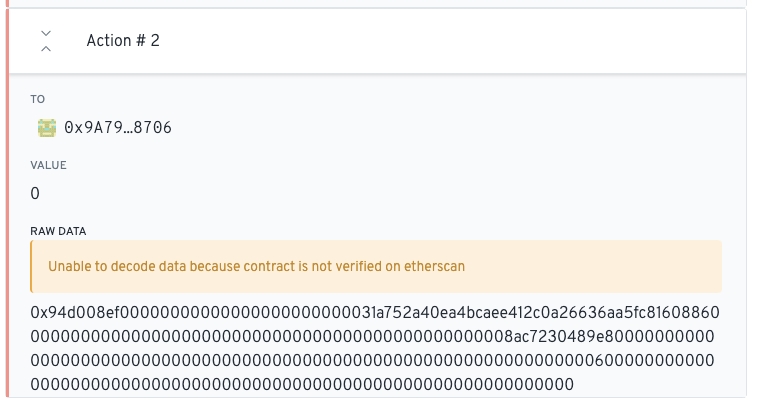The width and height of the screenshot is (759, 406).
Task: Select the value amount 0
Action: pyautogui.click(x=36, y=193)
